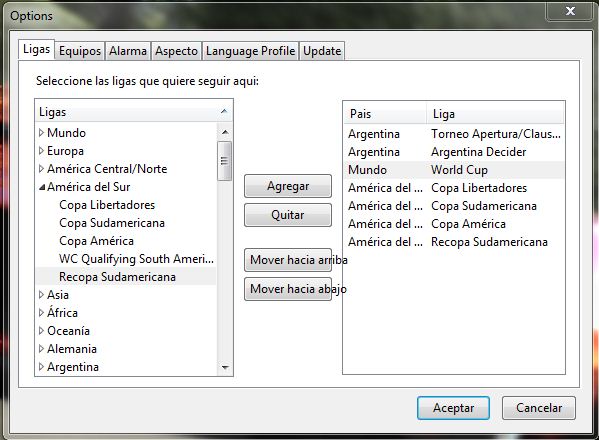The width and height of the screenshot is (599, 440).
Task: Select Copa Sudamericana in the Ligas tree
Action: 112,223
